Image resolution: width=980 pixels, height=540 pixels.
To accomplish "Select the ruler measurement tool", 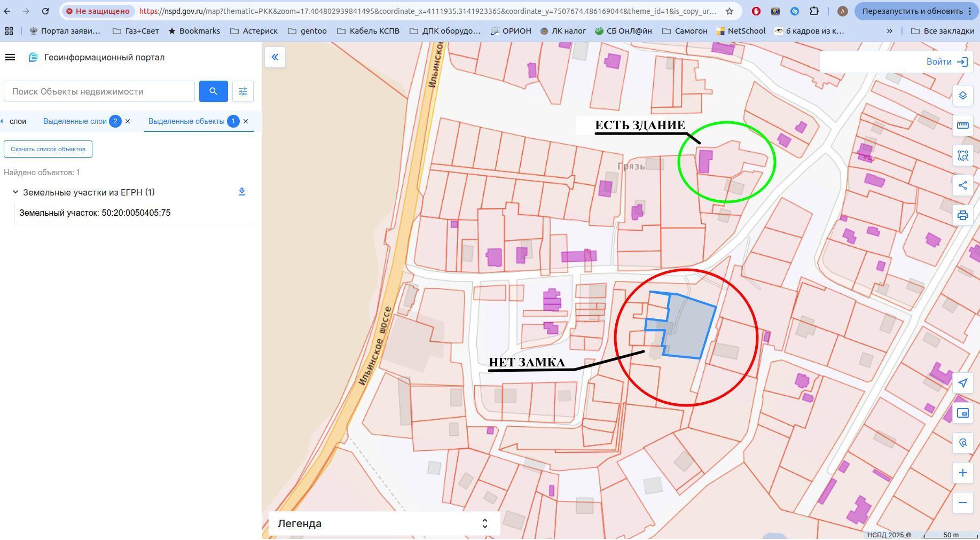I will click(x=962, y=125).
